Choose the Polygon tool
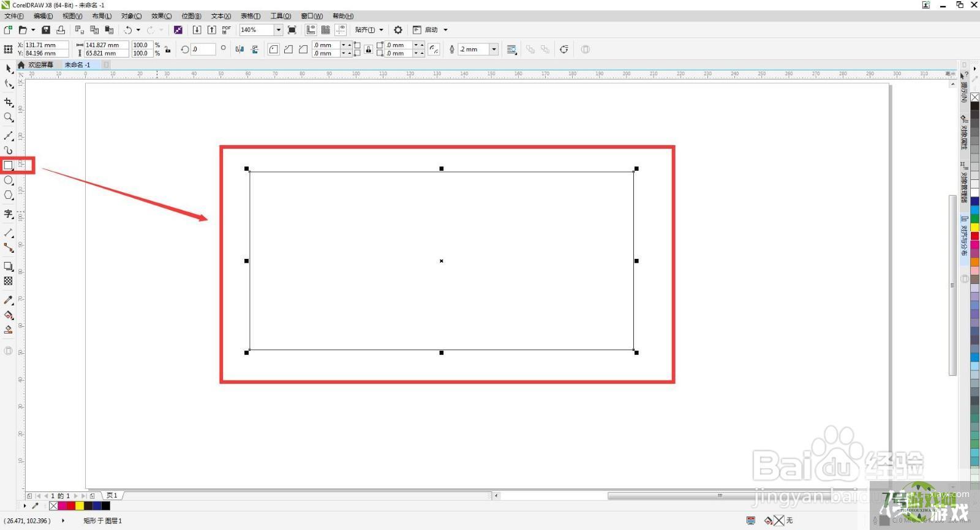Image resolution: width=980 pixels, height=530 pixels. click(x=9, y=195)
